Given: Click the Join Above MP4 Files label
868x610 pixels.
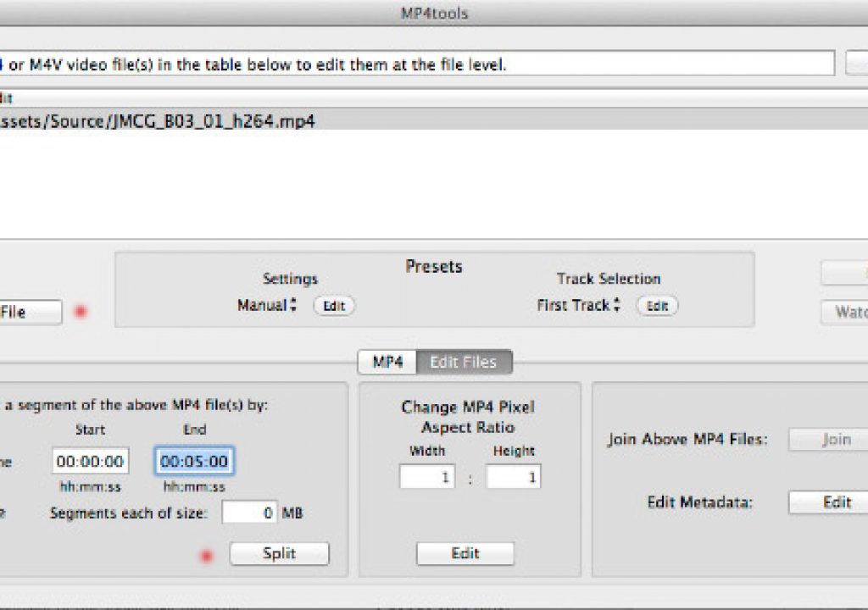Looking at the screenshot, I should tap(688, 440).
